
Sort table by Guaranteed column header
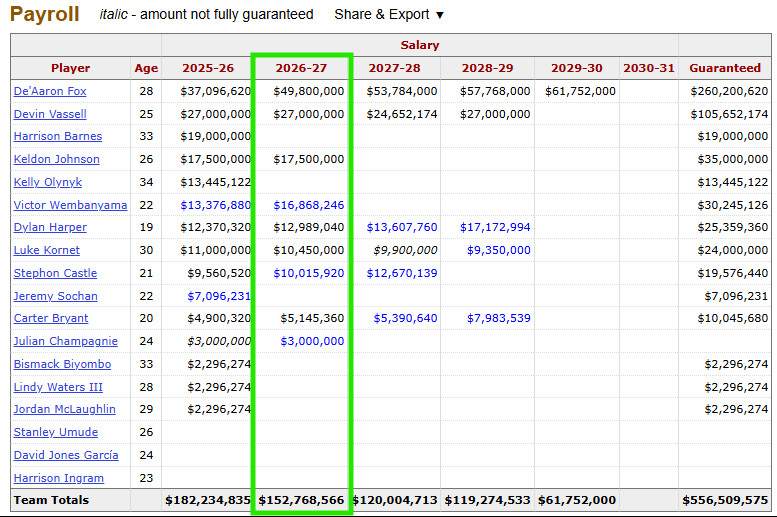click(x=724, y=68)
